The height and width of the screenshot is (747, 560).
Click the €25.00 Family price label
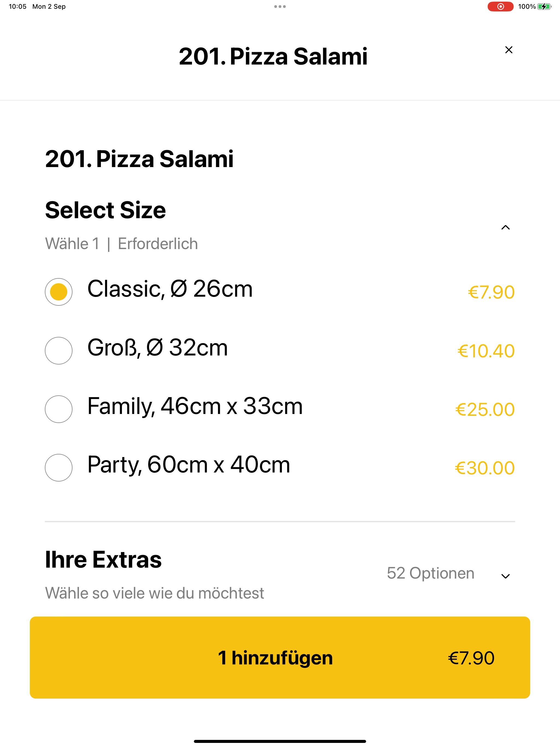(x=485, y=410)
